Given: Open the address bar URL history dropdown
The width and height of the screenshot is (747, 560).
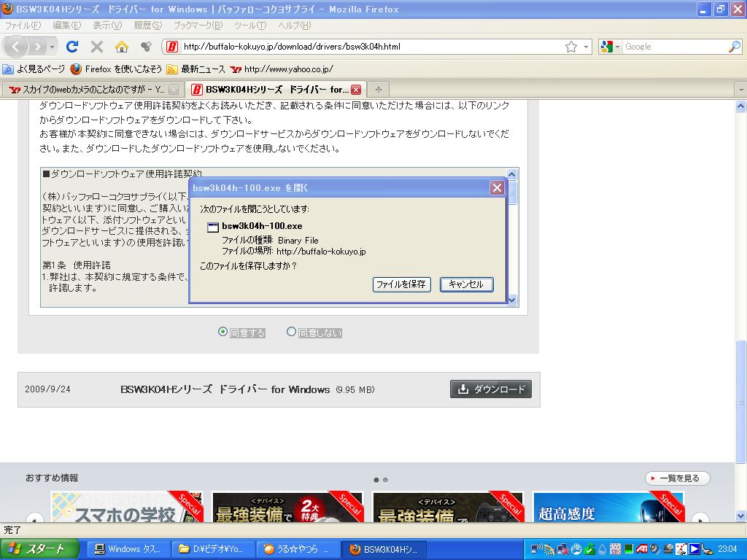Looking at the screenshot, I should 586,47.
